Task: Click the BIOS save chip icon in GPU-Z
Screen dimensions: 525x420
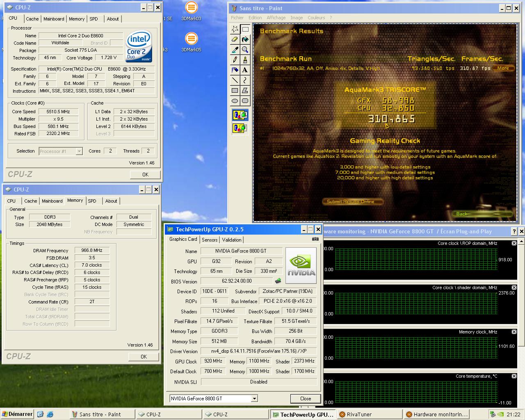Action: click(x=278, y=281)
